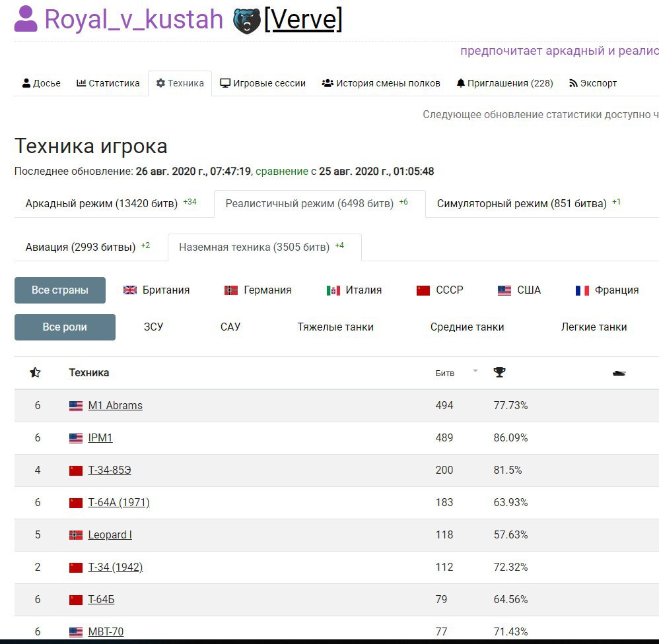Click the sort arrow beside Битв

click(x=475, y=371)
